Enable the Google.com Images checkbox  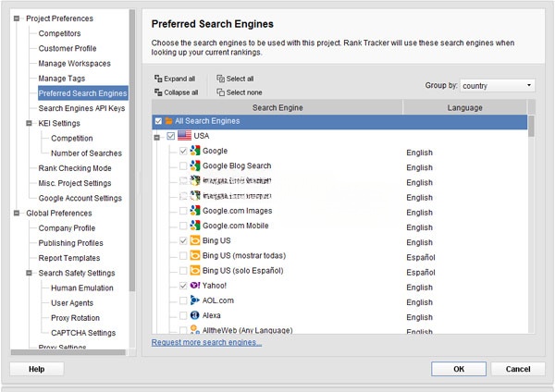pyautogui.click(x=183, y=211)
